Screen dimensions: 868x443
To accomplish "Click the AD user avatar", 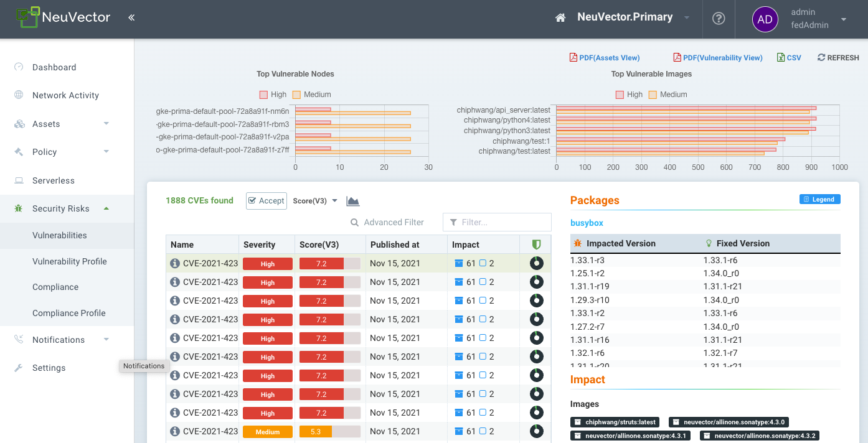I will (x=765, y=19).
